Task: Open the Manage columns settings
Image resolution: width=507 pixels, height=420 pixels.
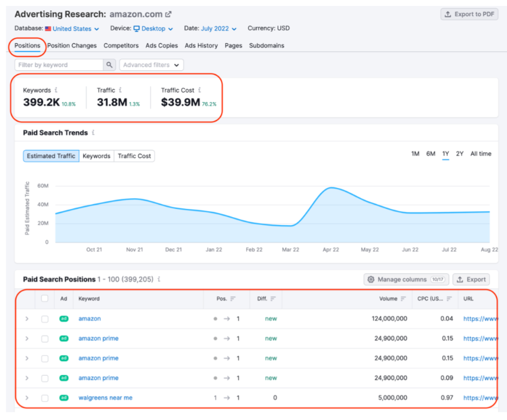Action: pos(407,279)
